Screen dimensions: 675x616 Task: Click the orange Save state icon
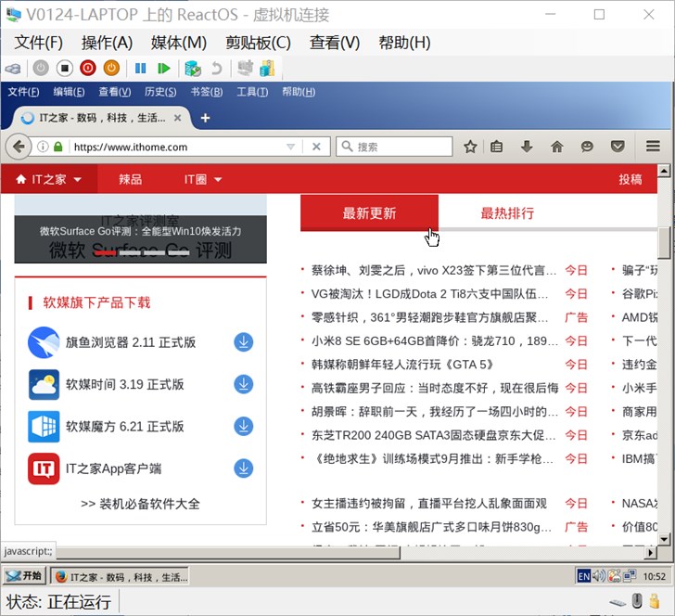pyautogui.click(x=111, y=68)
